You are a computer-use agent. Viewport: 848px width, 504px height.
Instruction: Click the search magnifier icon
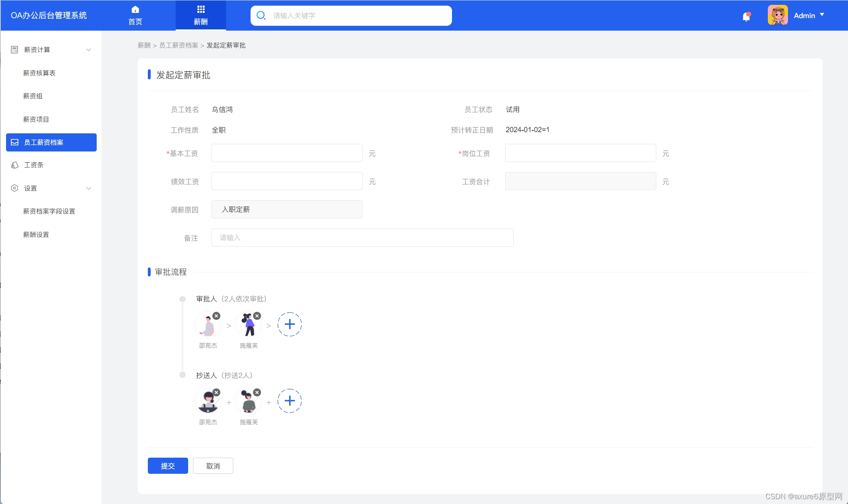click(x=260, y=15)
